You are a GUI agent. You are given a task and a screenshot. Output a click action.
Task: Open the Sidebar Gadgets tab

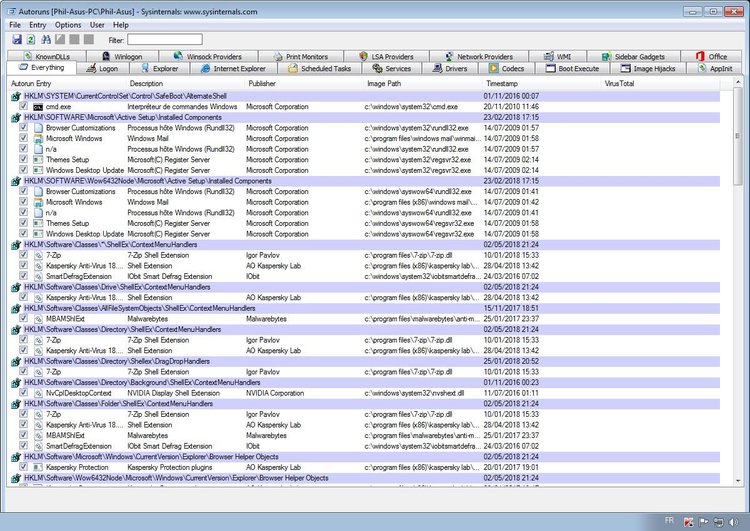[x=633, y=56]
